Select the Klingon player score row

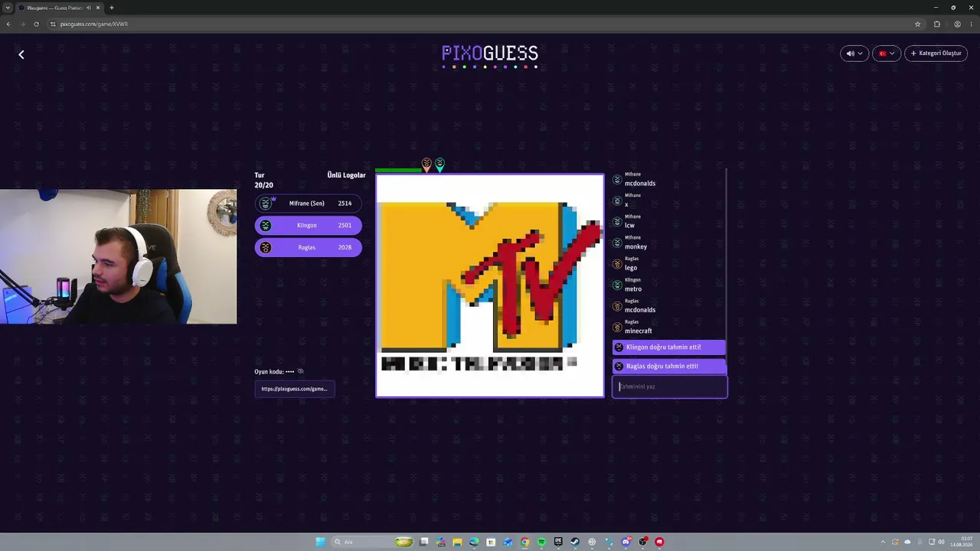(x=308, y=226)
